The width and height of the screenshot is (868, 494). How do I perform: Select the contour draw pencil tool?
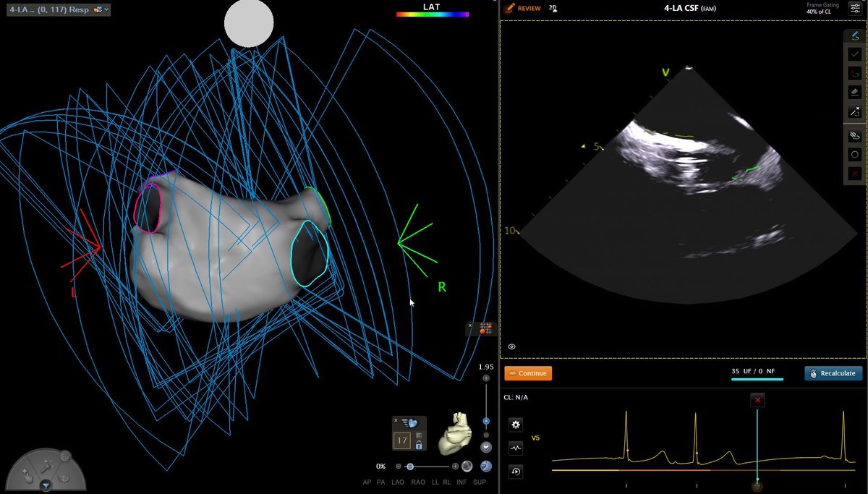(854, 35)
